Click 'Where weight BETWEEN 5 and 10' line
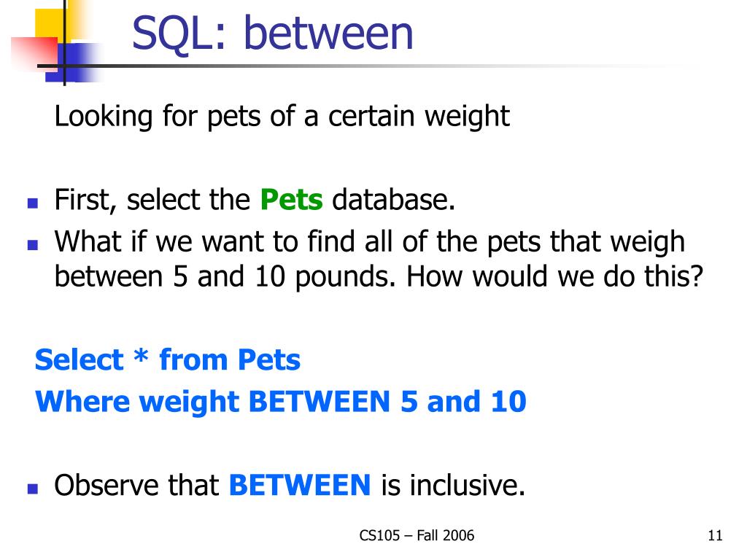 [281, 402]
